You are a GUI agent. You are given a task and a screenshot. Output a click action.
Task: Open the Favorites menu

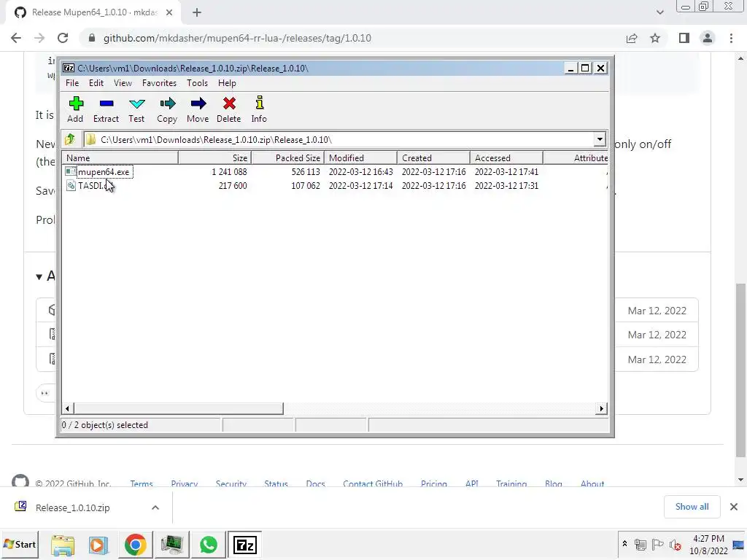point(159,83)
